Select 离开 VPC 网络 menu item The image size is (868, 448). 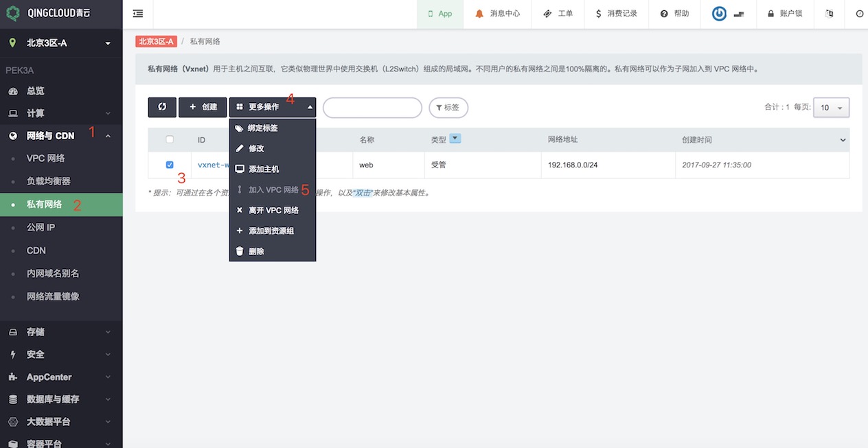tap(273, 211)
